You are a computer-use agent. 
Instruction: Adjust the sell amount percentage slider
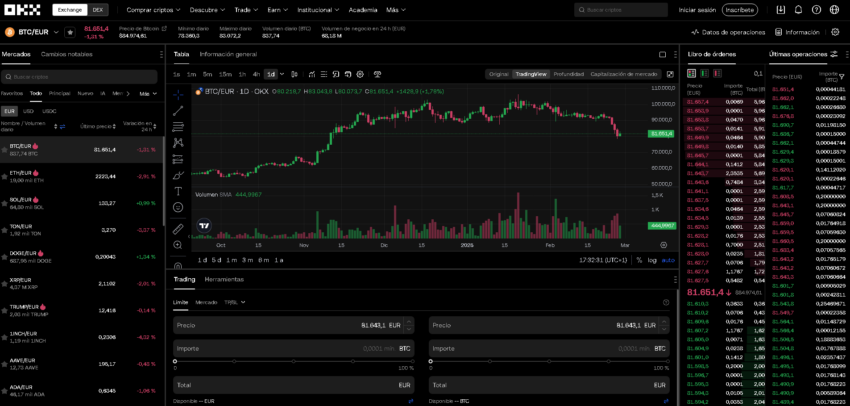click(550, 361)
